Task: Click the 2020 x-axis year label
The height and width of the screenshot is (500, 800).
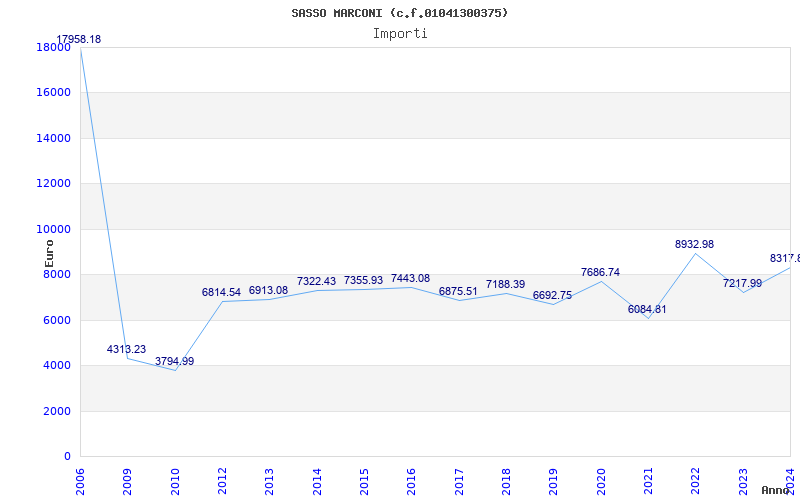Action: 601,482
